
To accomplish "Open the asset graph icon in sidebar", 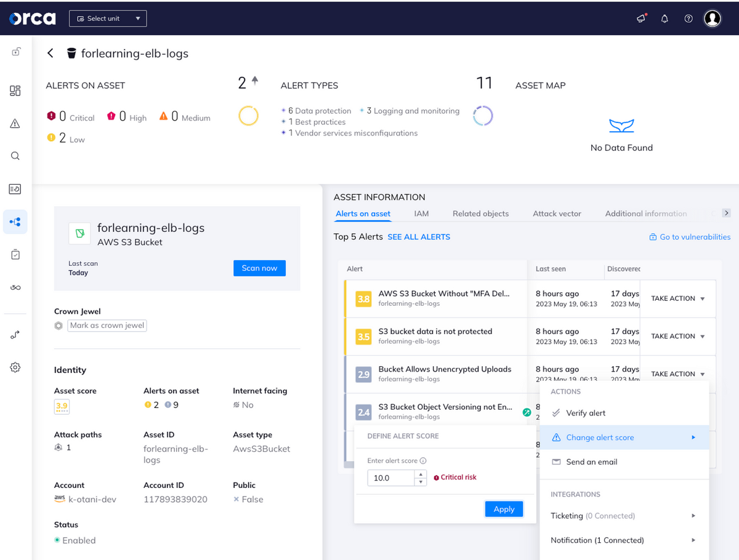I will (x=15, y=222).
